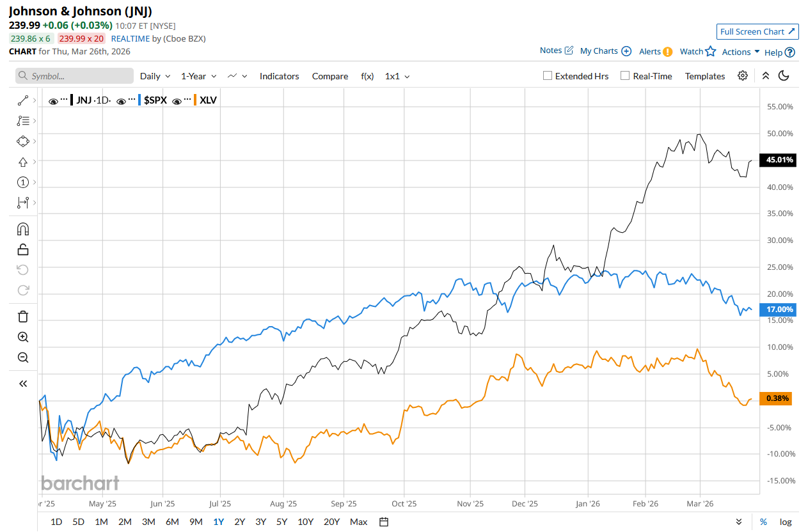Select the Max time range
This screenshot has height=532, width=808.
359,522
